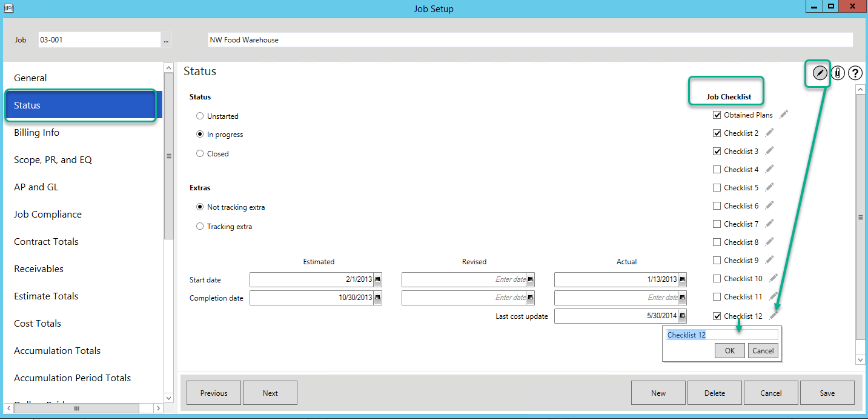Click OK in the checklist rename popup
The height and width of the screenshot is (420, 868).
[730, 350]
